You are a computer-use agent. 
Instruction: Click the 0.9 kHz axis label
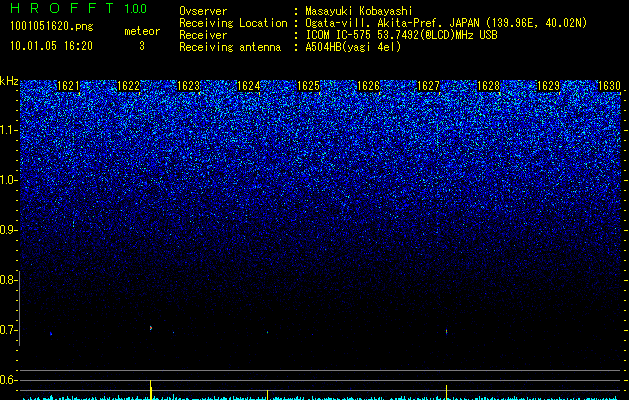(x=9, y=230)
